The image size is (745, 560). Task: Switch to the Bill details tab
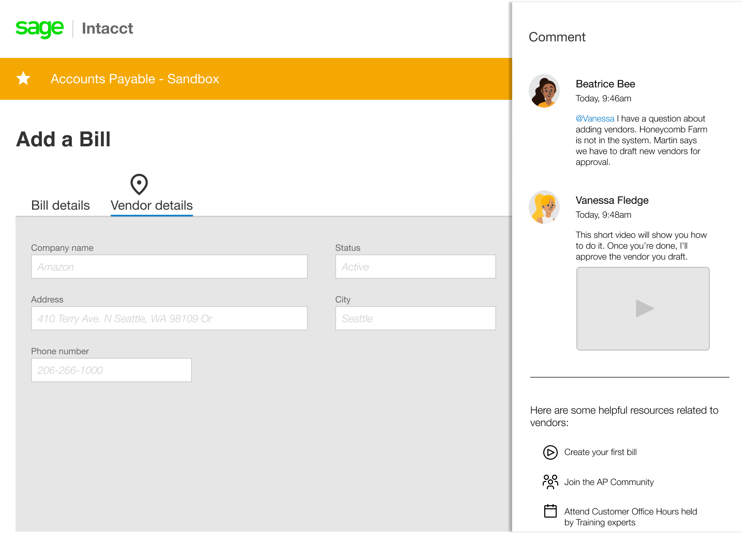click(61, 205)
